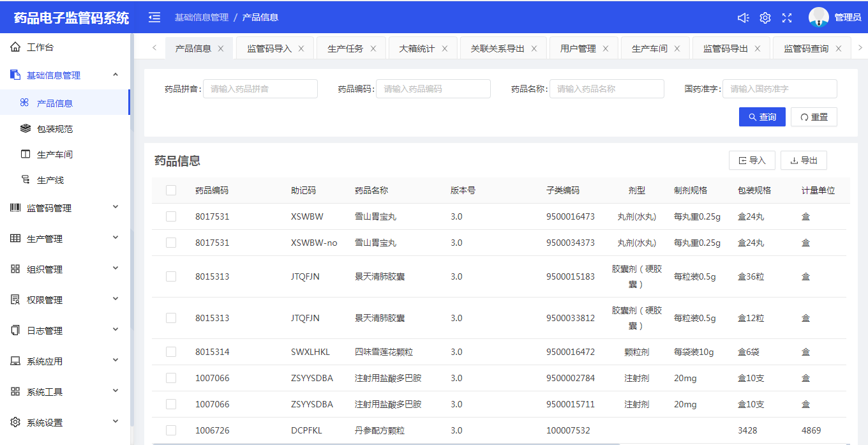
Task: Open 包装规范 in the sidebar
Action: pos(55,129)
